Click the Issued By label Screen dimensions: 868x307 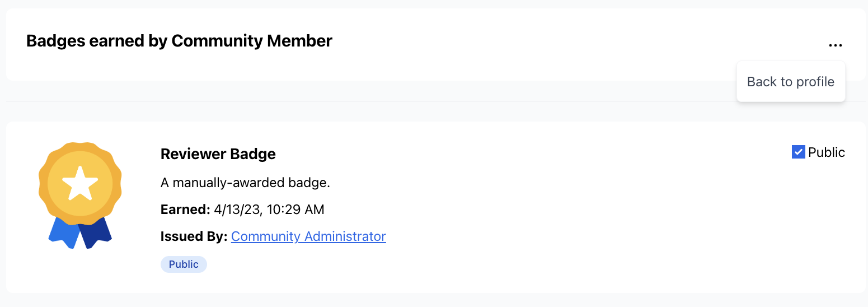(194, 236)
